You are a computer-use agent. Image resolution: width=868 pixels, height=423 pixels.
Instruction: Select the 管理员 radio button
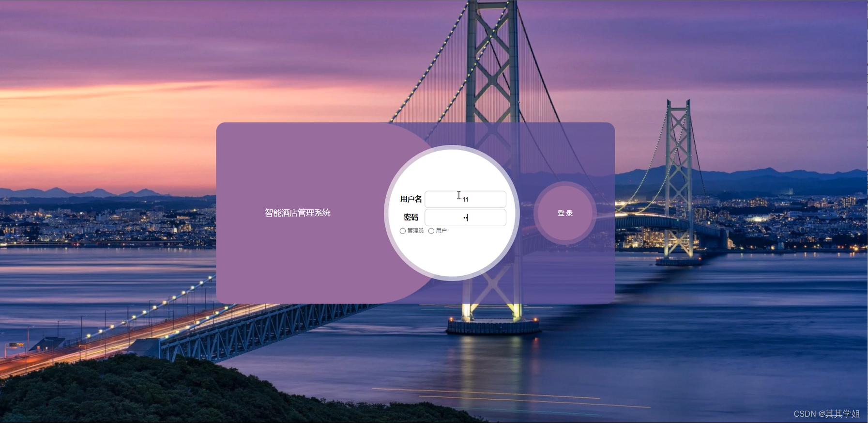(402, 231)
